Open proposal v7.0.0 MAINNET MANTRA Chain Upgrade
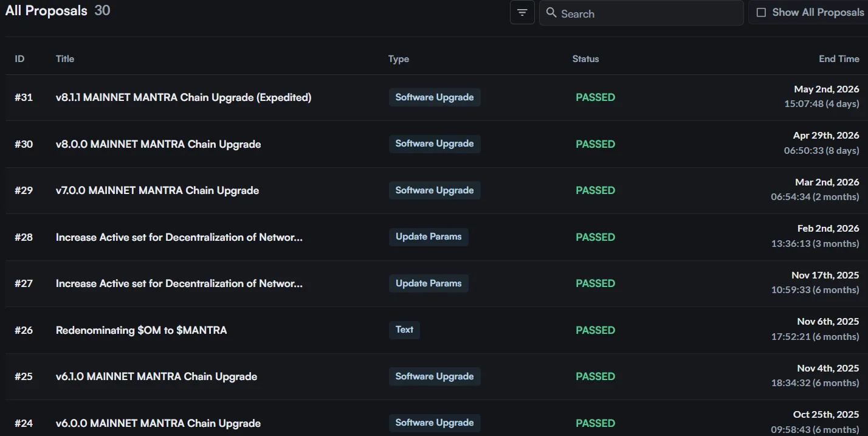This screenshot has width=868, height=436. click(157, 190)
